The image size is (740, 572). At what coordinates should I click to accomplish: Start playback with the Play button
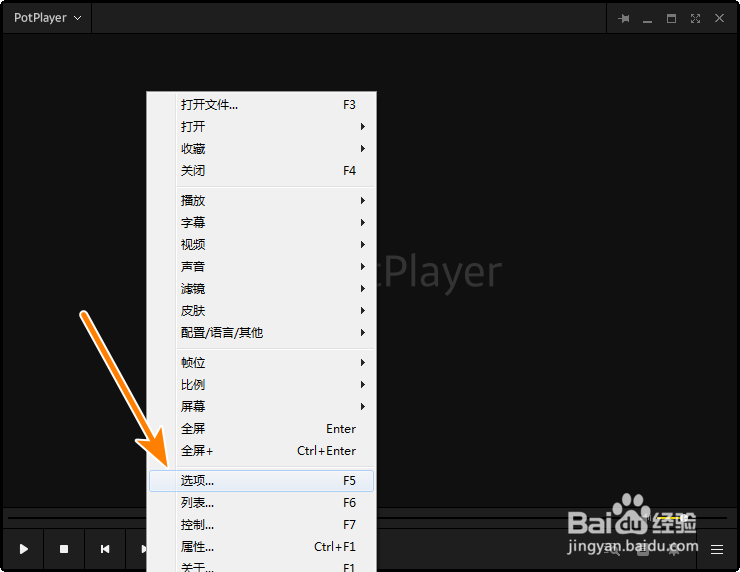24,549
